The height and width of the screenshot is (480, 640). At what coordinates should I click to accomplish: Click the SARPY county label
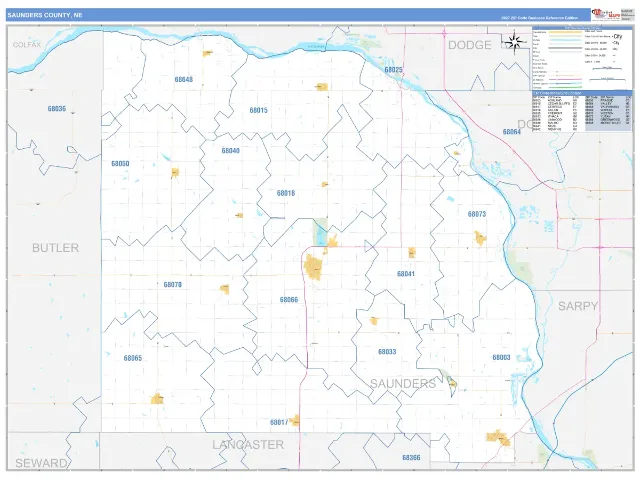(578, 306)
